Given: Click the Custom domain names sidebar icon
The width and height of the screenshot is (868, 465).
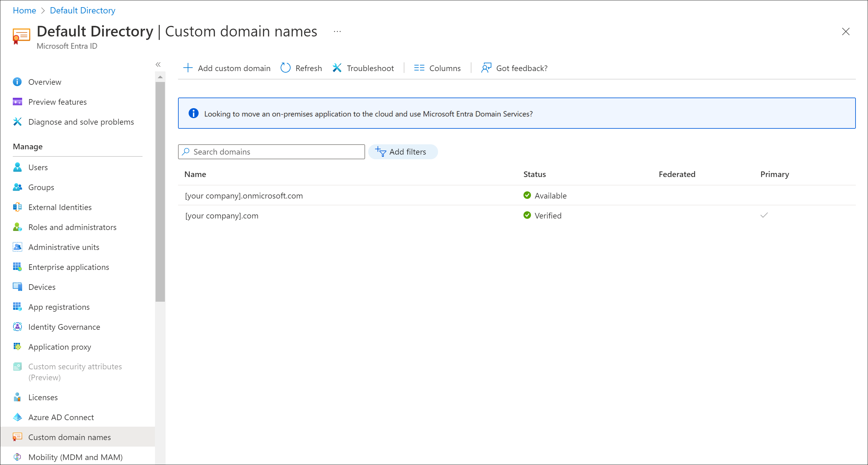Looking at the screenshot, I should tap(17, 437).
